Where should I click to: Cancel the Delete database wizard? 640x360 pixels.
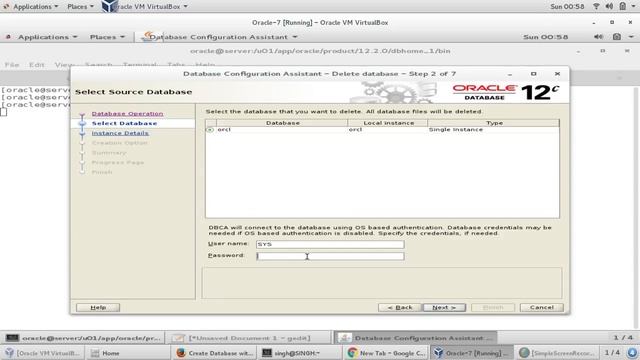[542, 307]
